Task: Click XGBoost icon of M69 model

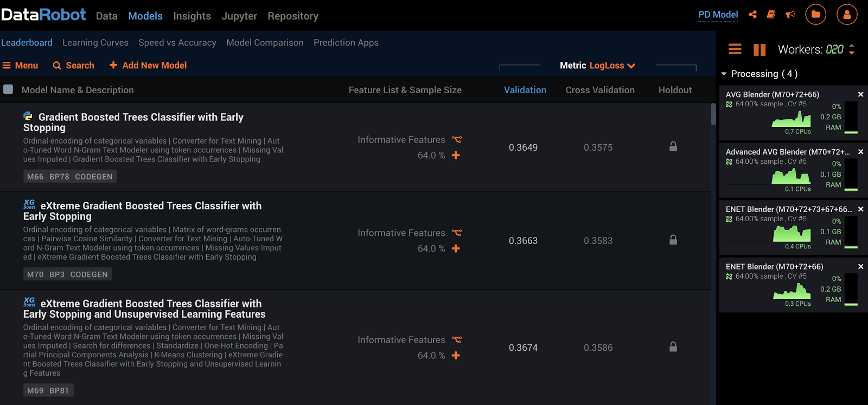Action: pyautogui.click(x=29, y=302)
